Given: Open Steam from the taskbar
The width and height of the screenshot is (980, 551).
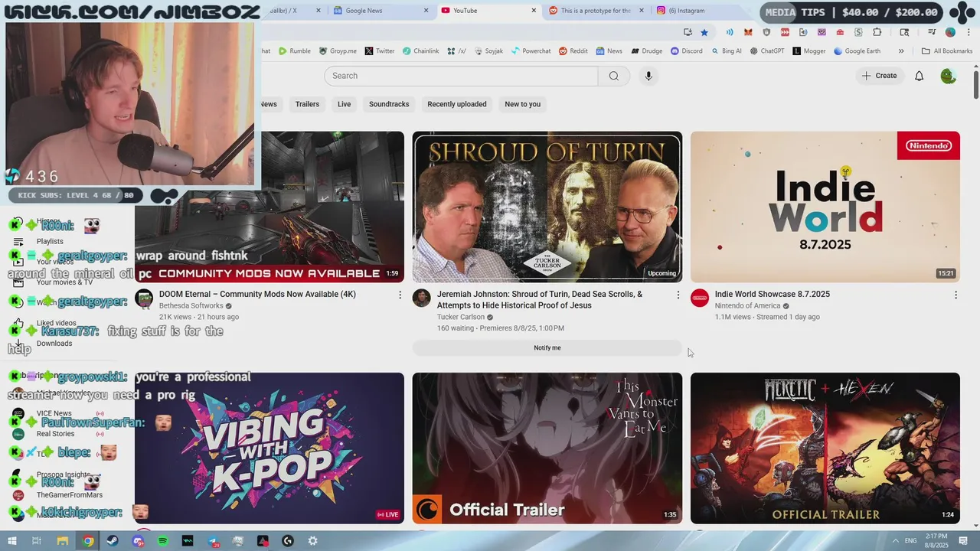Looking at the screenshot, I should 113,541.
